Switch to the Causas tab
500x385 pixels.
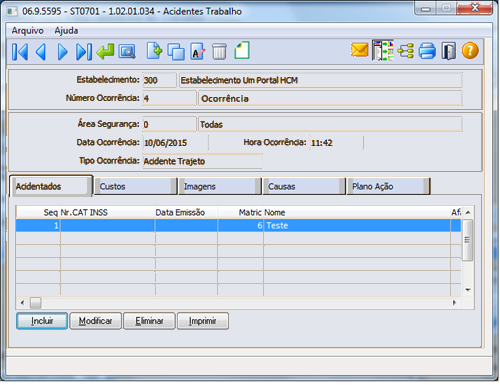[304, 186]
